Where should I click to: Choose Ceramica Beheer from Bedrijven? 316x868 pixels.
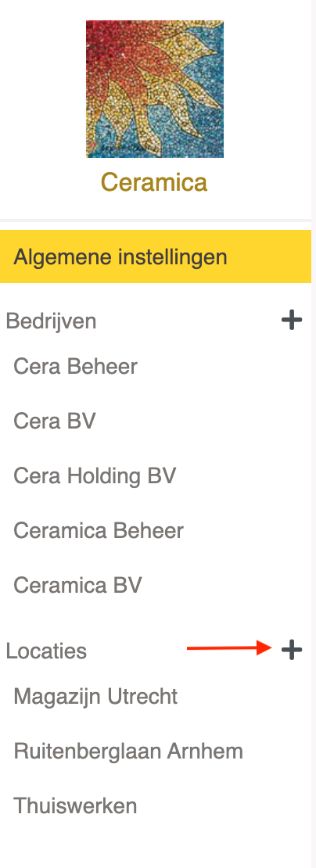tap(99, 531)
